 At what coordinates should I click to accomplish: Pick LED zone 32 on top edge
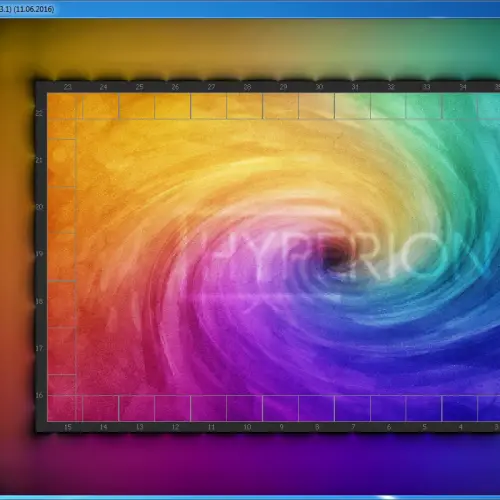click(x=389, y=106)
